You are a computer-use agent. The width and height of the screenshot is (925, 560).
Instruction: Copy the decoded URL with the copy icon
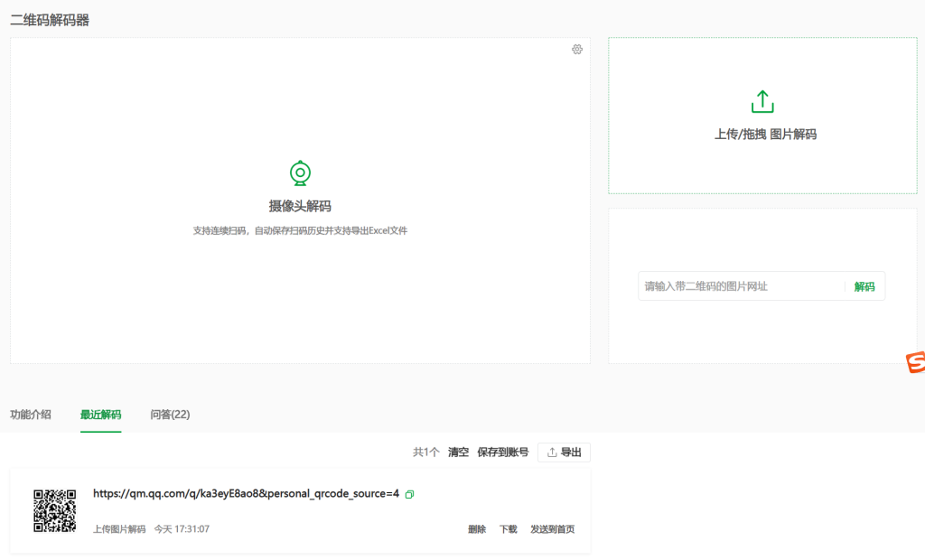[x=410, y=494]
